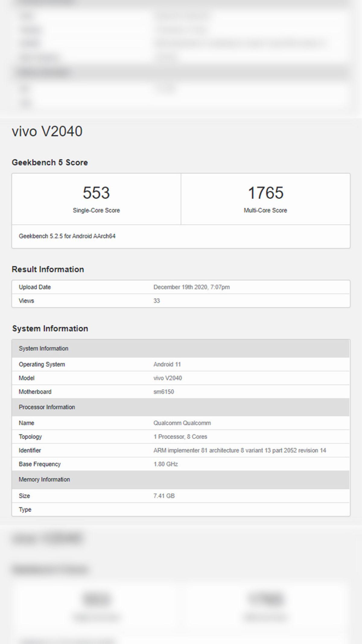Click the vivo V2040 page title
The height and width of the screenshot is (644, 362).
coord(47,131)
